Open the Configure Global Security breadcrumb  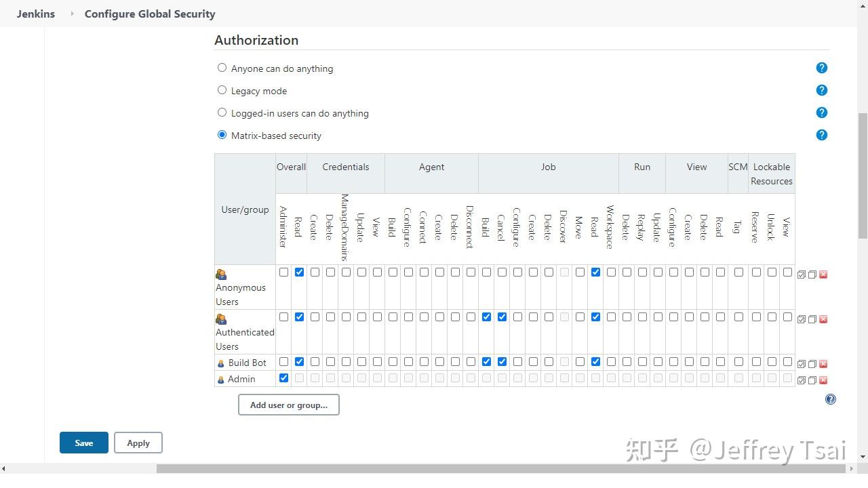pyautogui.click(x=149, y=14)
